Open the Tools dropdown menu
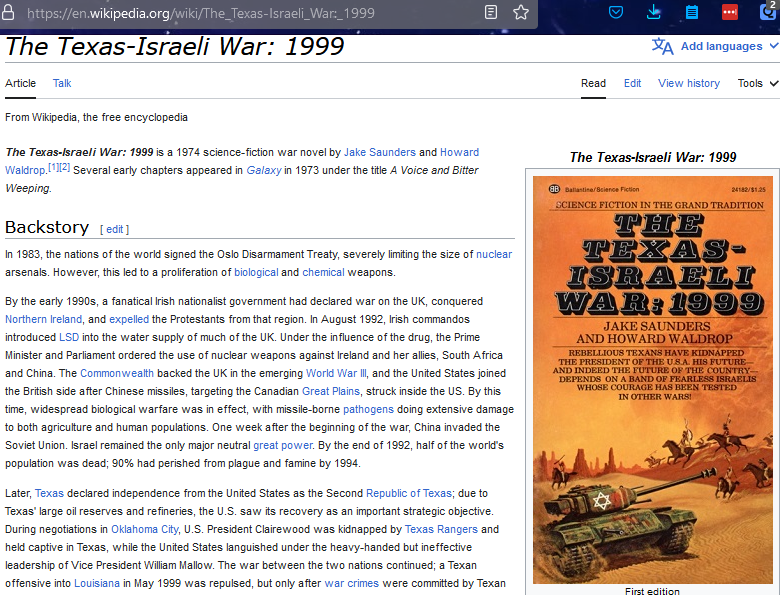 tap(757, 83)
